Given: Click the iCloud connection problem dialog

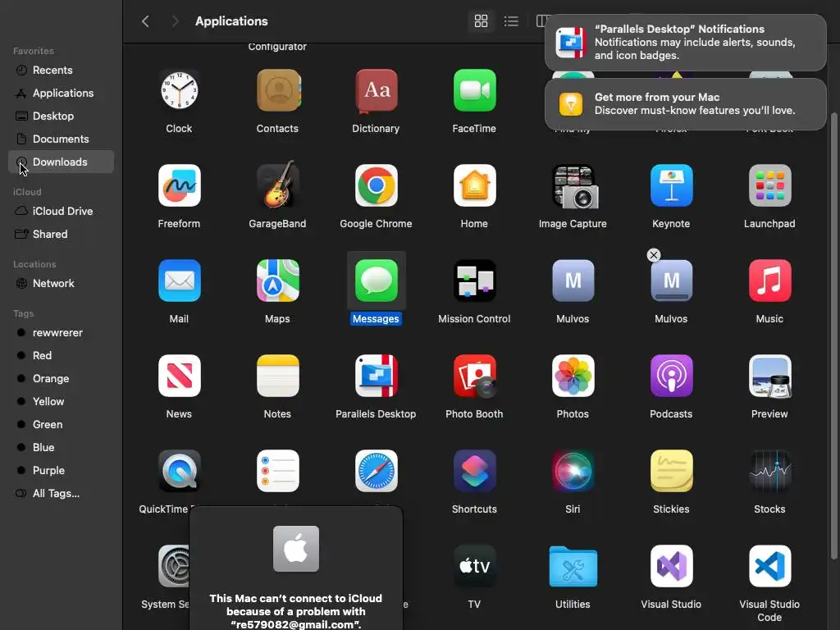Looking at the screenshot, I should pos(295,568).
